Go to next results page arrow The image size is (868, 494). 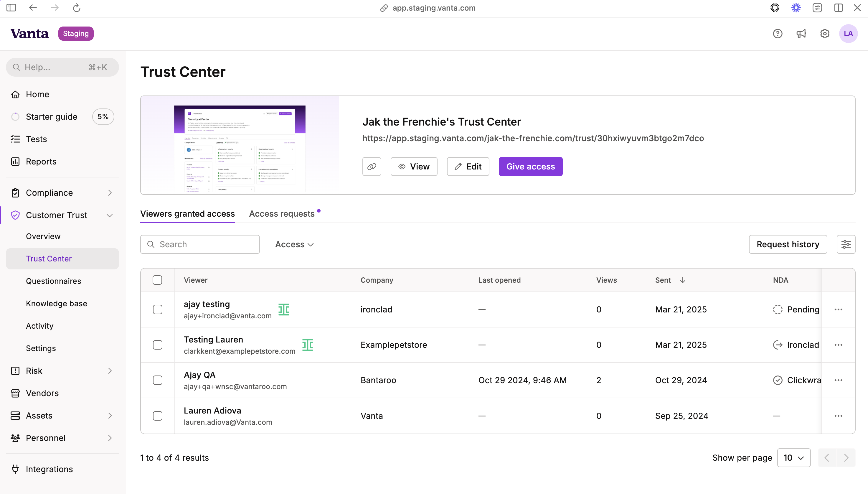846,458
